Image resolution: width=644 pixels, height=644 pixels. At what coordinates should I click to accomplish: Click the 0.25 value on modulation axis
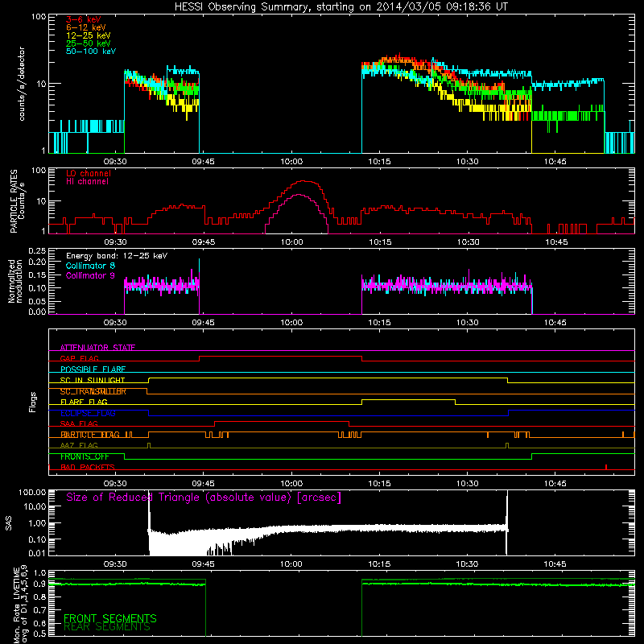tap(37, 250)
